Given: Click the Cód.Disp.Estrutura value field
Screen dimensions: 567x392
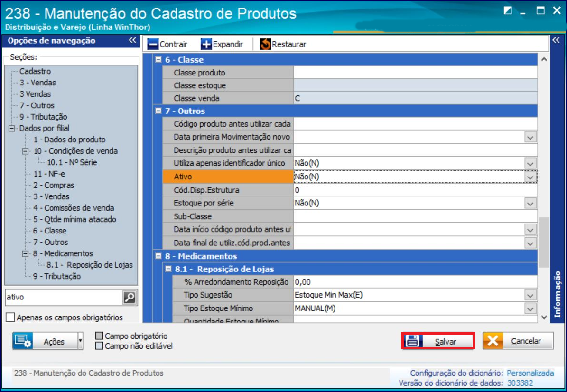Looking at the screenshot, I should pos(415,190).
